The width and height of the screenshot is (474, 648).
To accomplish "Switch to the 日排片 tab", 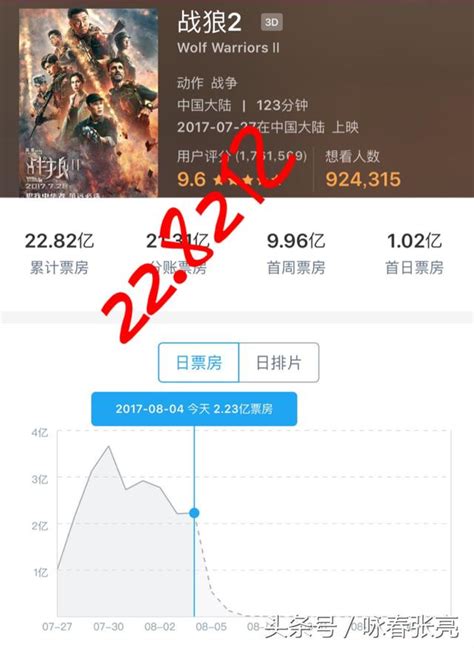I will [x=279, y=362].
